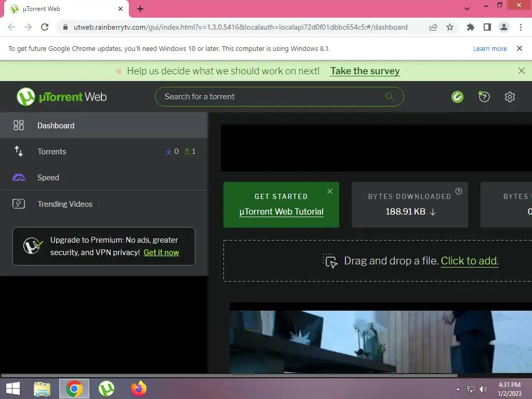Click the 188.91 KB downloaded value
This screenshot has width=532, height=399.
[405, 212]
